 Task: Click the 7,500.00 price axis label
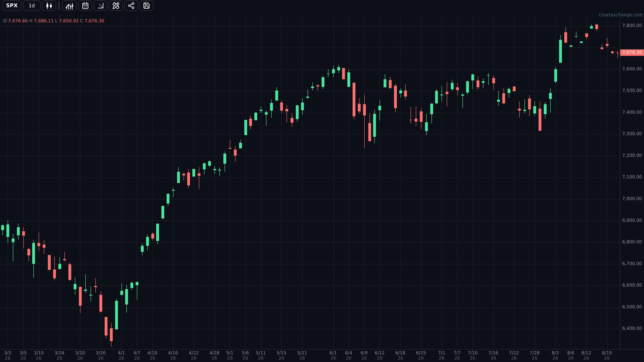click(632, 90)
